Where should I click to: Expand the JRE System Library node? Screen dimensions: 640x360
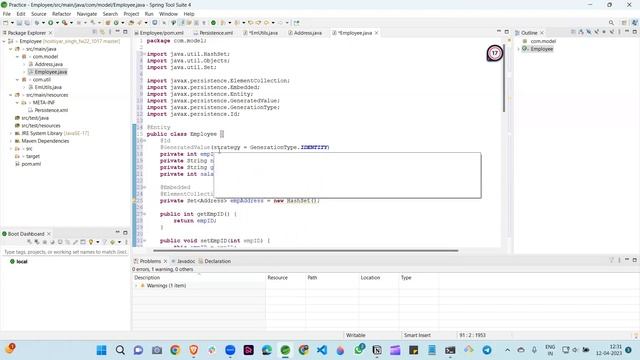(11, 133)
